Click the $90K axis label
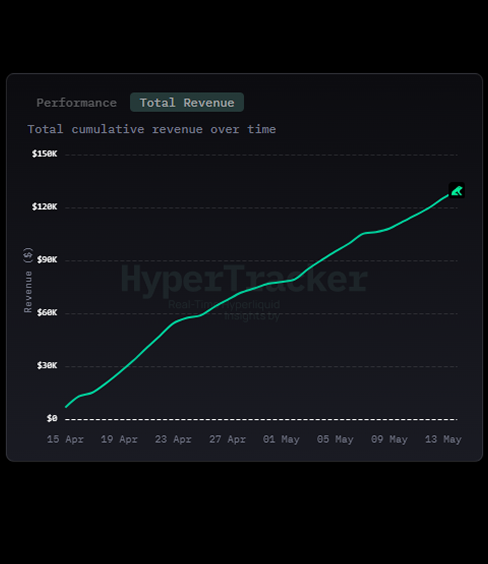The height and width of the screenshot is (564, 488). (47, 260)
